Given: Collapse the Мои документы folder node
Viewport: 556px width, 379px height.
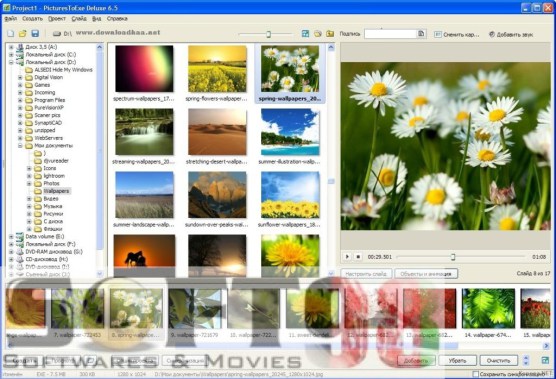Looking at the screenshot, I should pyautogui.click(x=20, y=146).
